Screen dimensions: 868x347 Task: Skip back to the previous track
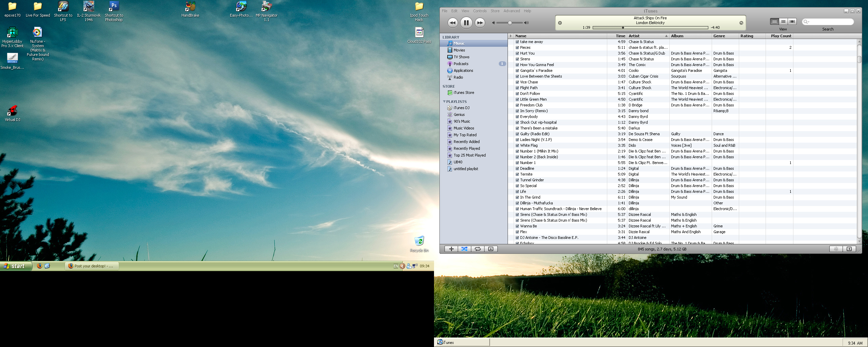point(453,23)
